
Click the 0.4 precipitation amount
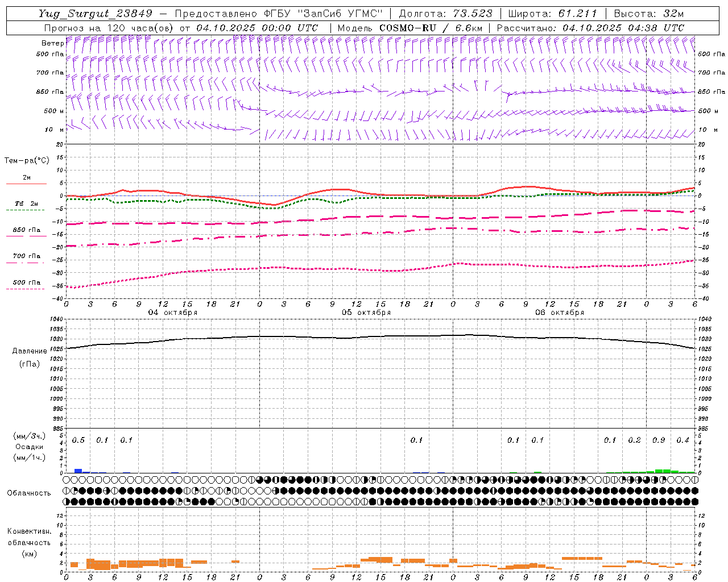[x=683, y=440]
